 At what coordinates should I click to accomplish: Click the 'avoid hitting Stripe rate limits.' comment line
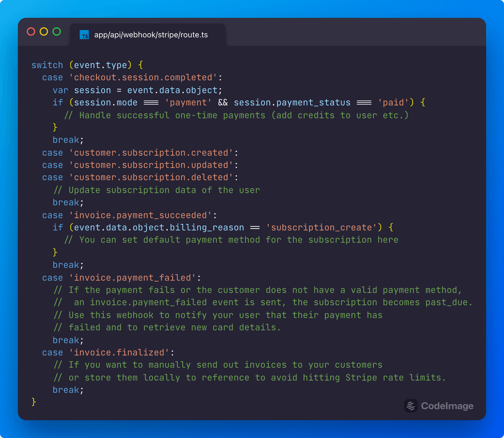click(249, 378)
